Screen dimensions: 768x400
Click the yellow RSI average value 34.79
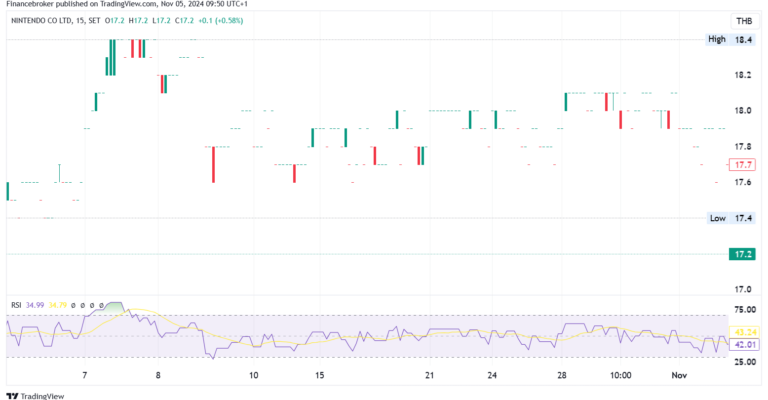point(57,305)
